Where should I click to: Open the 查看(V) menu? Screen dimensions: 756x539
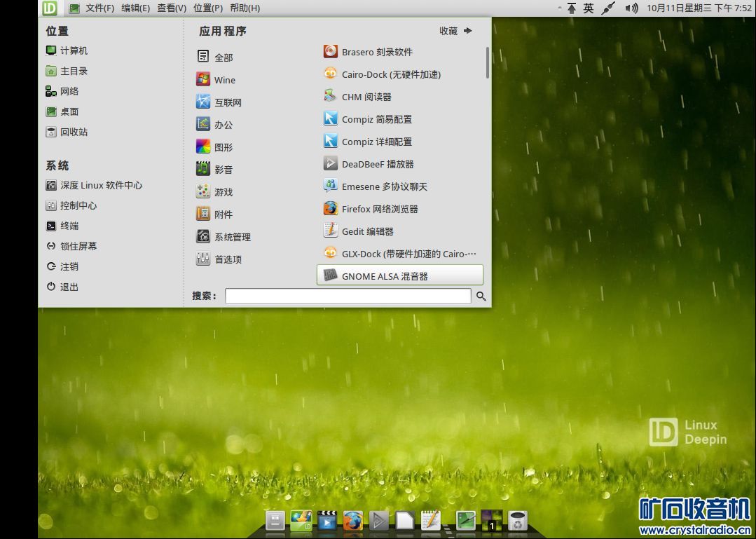coord(172,8)
